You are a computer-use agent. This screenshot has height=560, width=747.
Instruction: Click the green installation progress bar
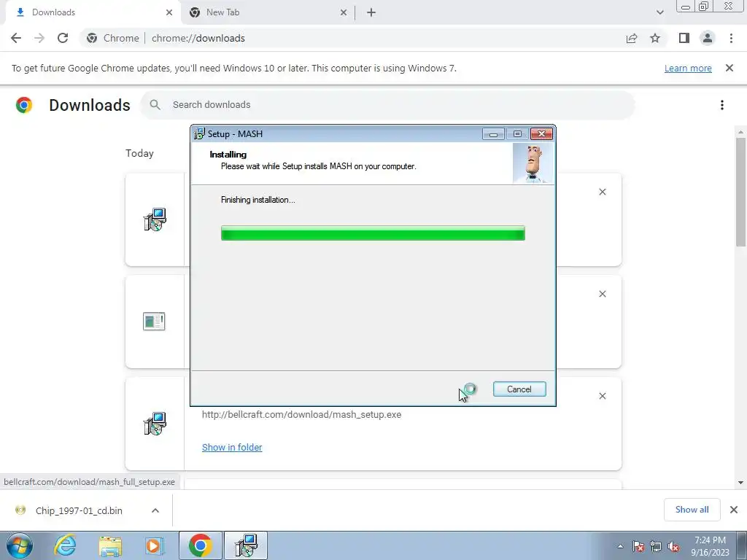(x=373, y=233)
